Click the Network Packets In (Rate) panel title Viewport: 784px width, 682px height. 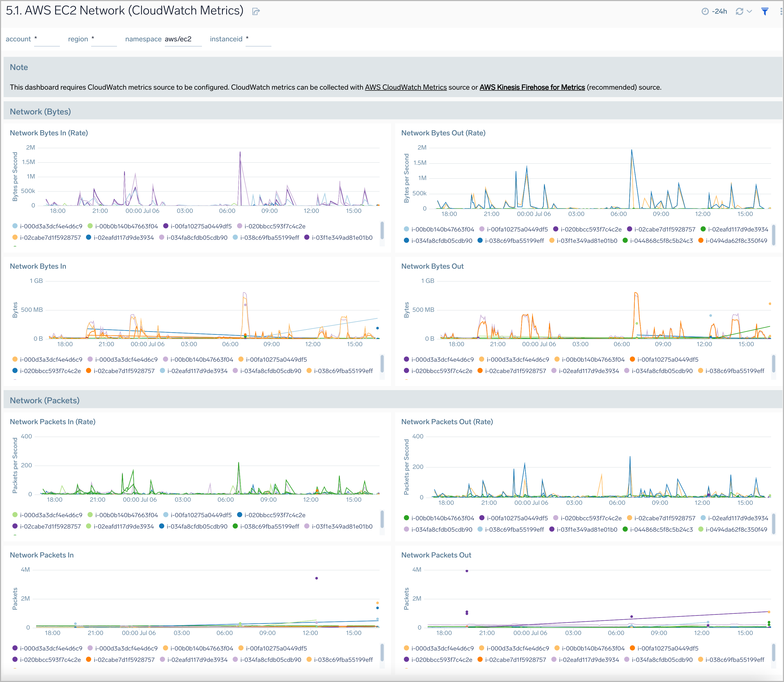52,422
